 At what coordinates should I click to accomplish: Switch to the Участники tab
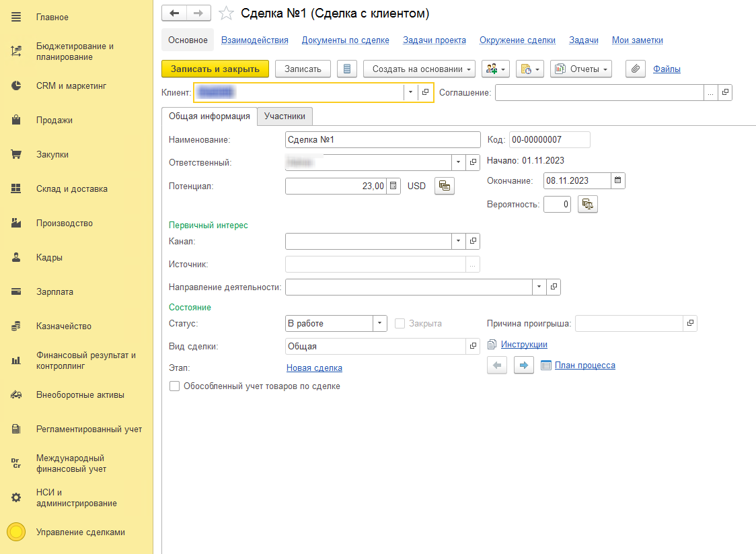(x=285, y=116)
